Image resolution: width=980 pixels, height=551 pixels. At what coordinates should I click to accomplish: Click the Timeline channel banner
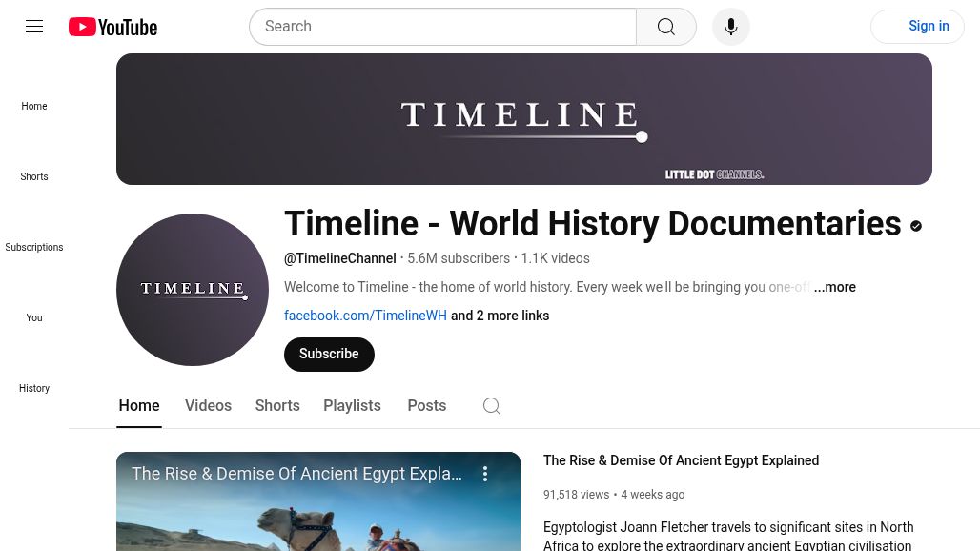coord(523,119)
